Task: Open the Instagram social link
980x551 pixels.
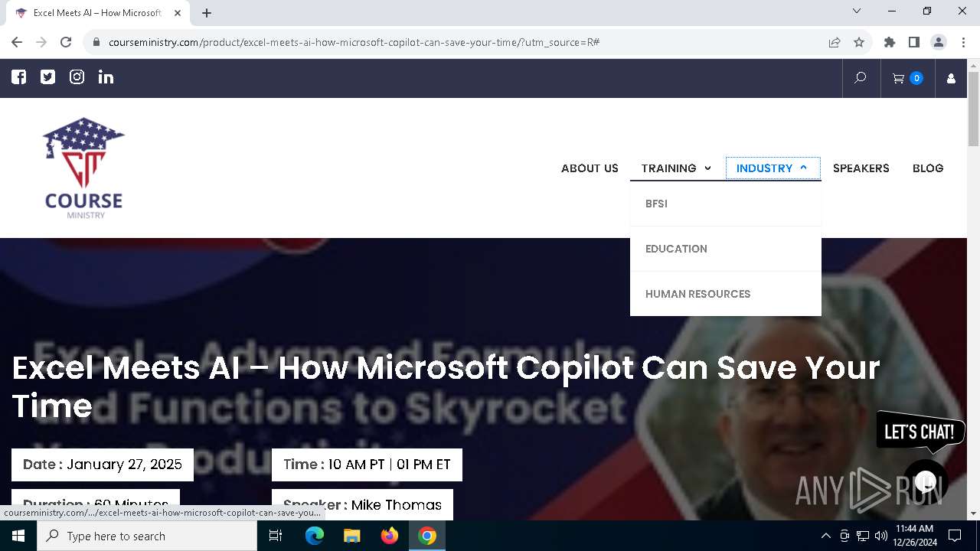Action: 77,77
